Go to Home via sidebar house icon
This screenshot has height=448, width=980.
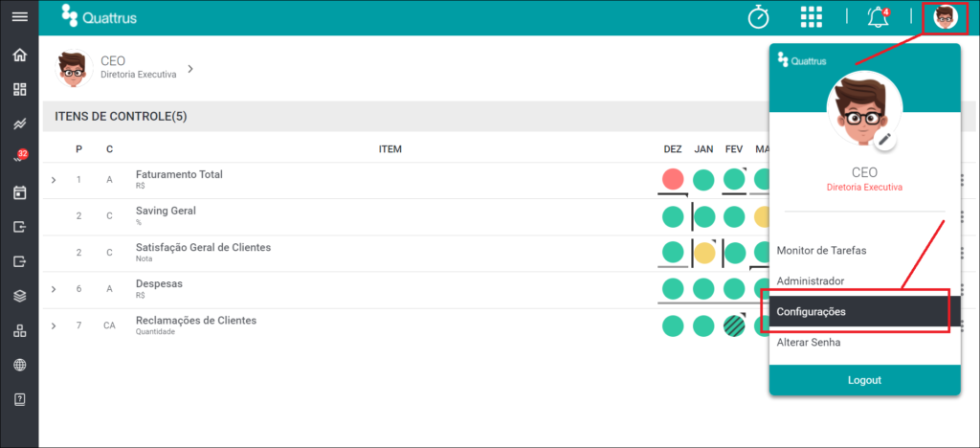(x=19, y=55)
